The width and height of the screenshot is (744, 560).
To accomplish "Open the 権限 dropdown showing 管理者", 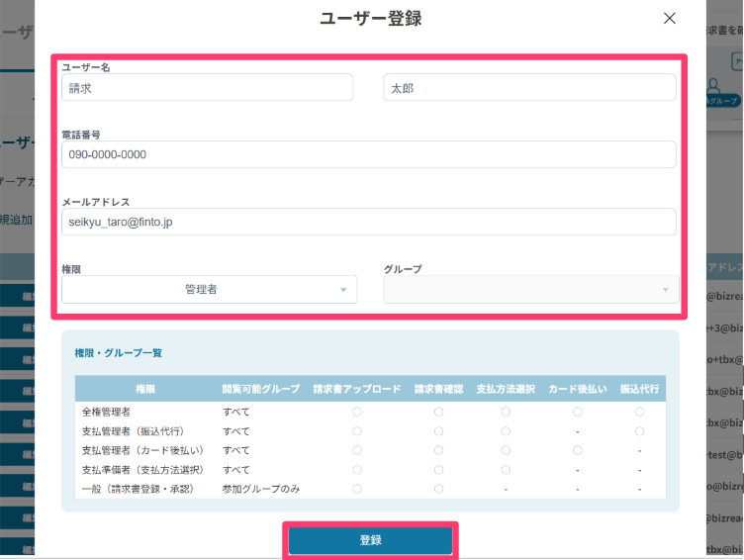I will (207, 290).
